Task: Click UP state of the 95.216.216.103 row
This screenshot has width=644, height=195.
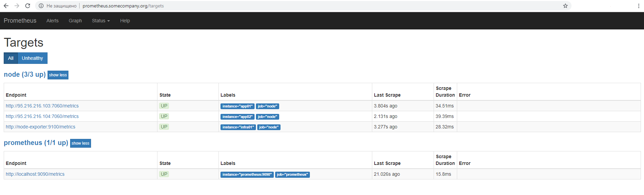Action: (x=164, y=106)
